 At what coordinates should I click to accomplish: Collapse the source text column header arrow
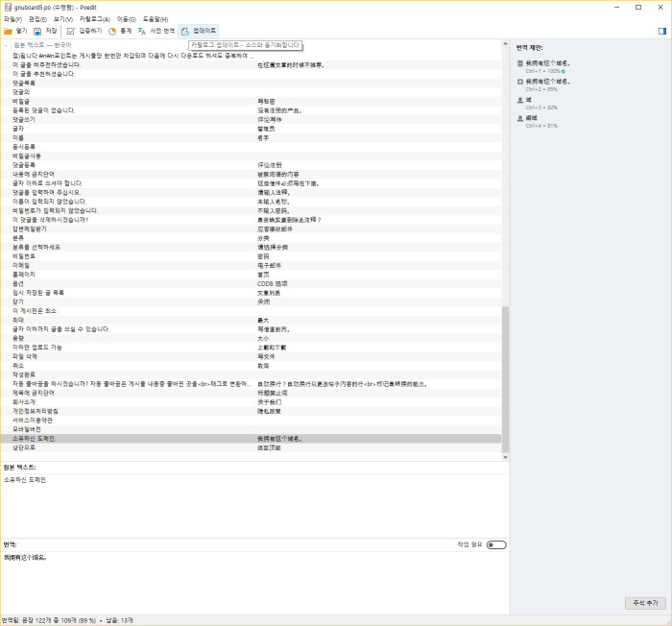click(x=5, y=44)
